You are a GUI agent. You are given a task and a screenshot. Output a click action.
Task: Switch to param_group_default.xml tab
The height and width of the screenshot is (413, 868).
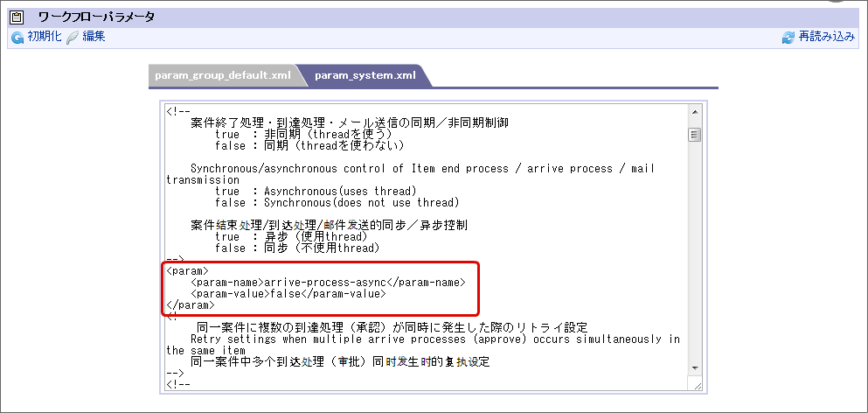point(223,75)
